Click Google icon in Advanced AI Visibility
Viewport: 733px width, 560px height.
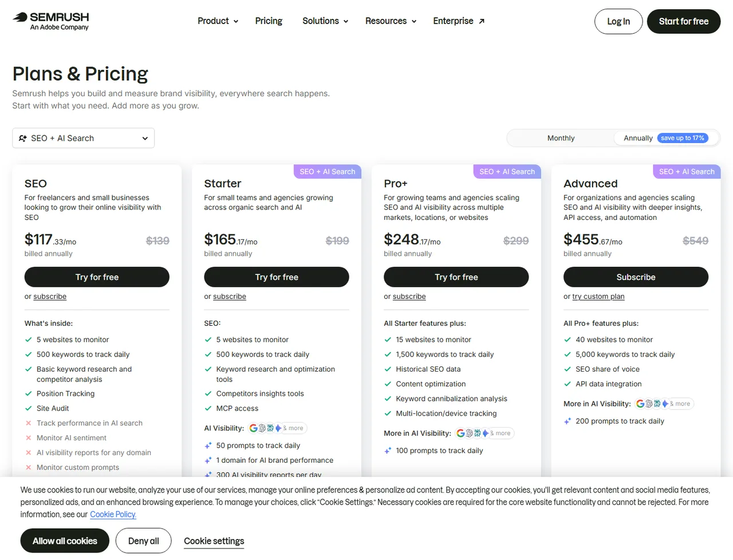pos(640,404)
